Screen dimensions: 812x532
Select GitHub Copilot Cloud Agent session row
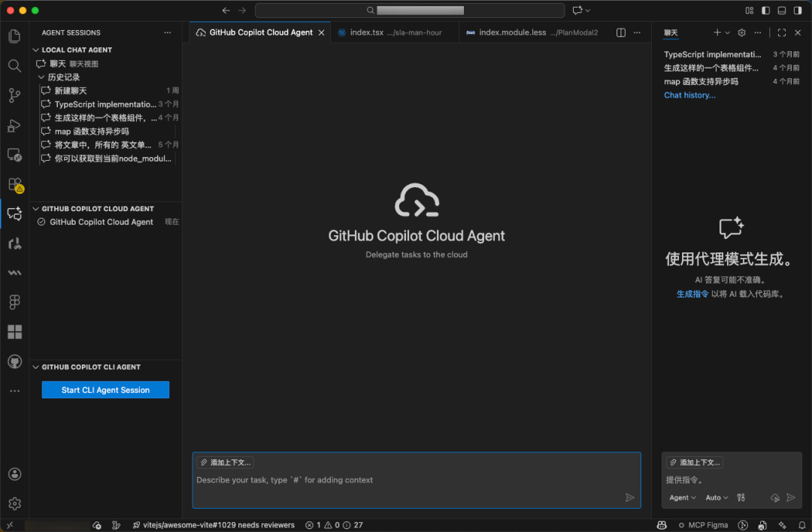click(x=106, y=222)
